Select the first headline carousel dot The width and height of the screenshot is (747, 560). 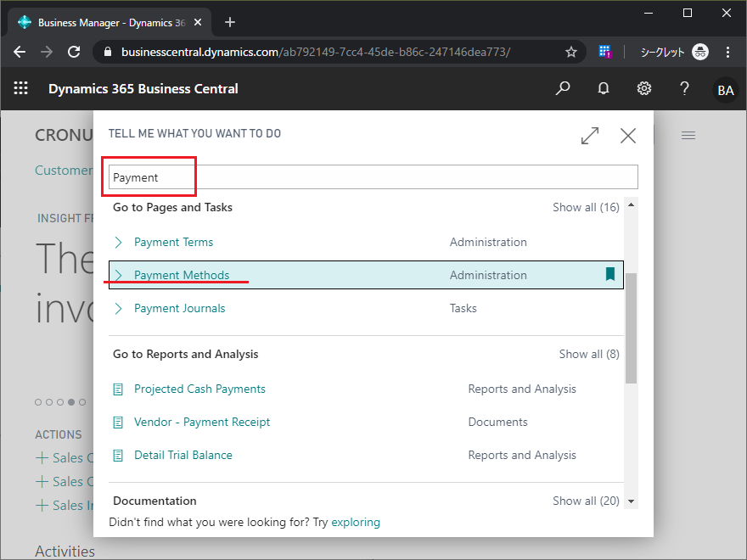click(x=38, y=402)
